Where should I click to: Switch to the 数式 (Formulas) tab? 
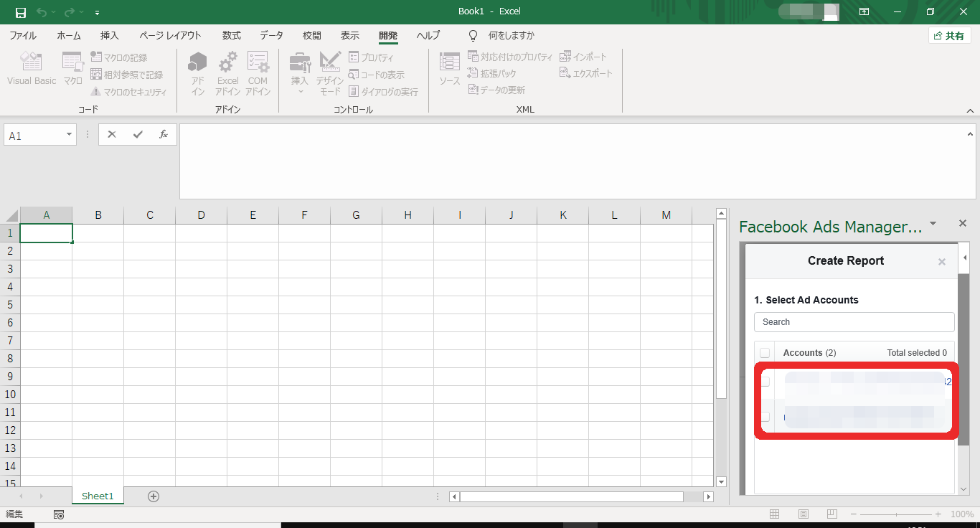(x=232, y=35)
